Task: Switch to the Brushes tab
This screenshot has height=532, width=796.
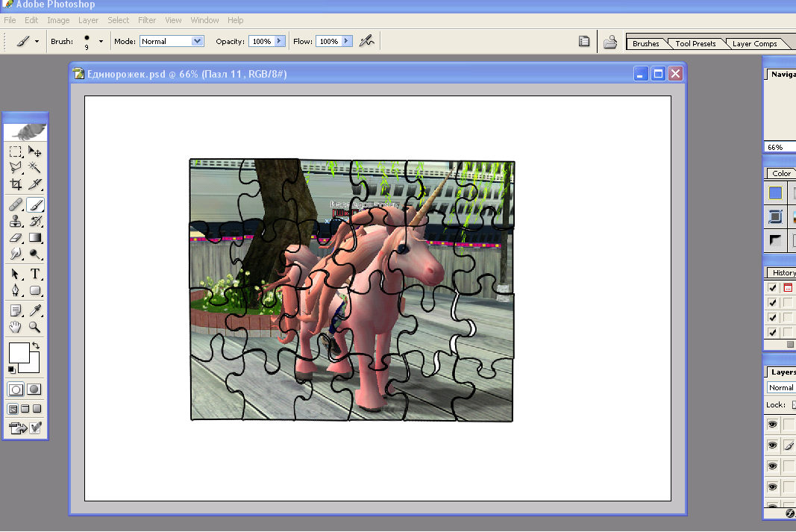Action: coord(646,44)
